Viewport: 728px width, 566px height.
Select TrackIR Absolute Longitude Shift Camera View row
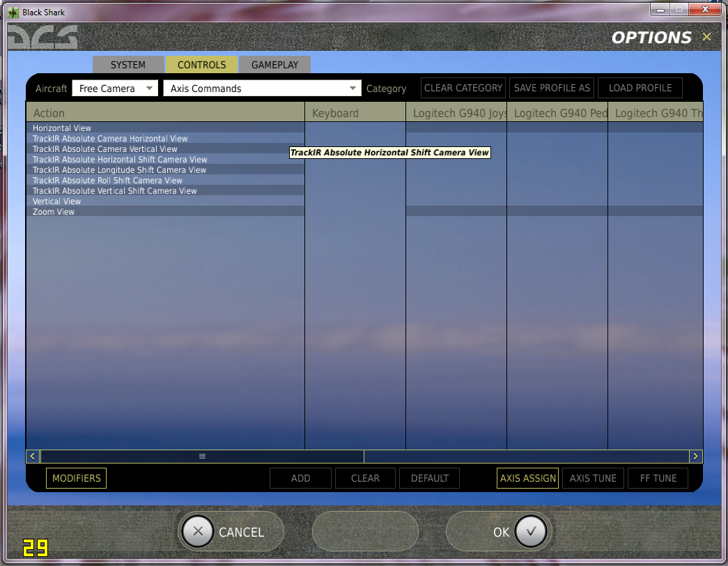(x=165, y=169)
